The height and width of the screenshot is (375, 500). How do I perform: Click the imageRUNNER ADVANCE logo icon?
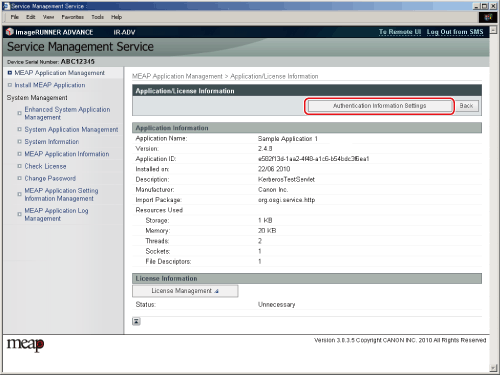point(10,32)
